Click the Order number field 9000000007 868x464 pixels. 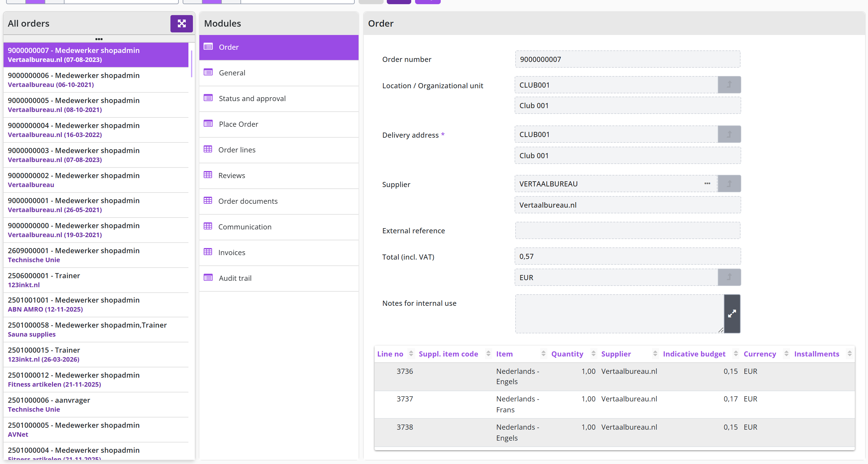coord(628,59)
